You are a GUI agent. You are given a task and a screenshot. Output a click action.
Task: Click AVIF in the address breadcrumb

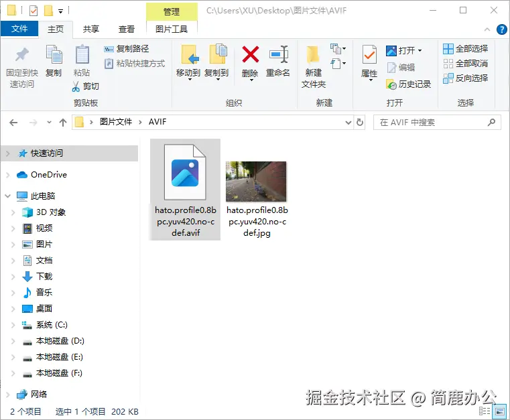[x=157, y=122]
